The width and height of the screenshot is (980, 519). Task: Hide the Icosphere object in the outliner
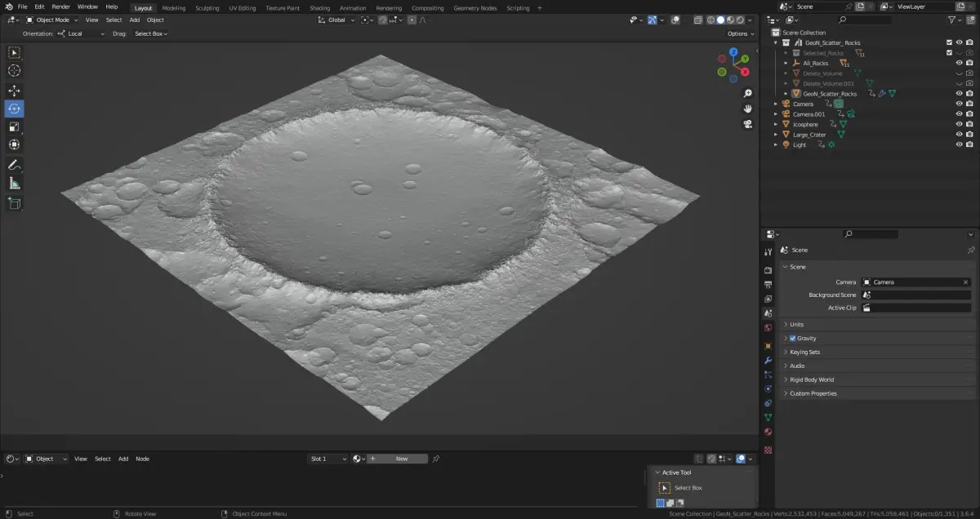[959, 124]
